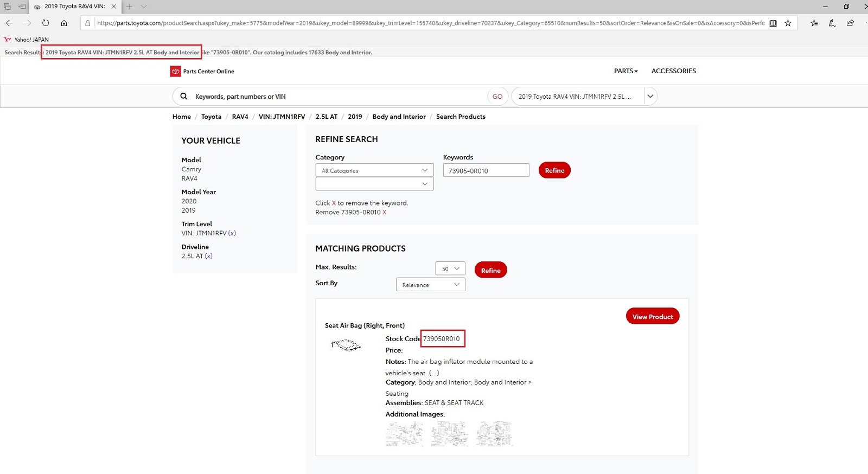Go to Home breadcrumb
Viewport: 868px width, 474px height.
click(x=182, y=117)
